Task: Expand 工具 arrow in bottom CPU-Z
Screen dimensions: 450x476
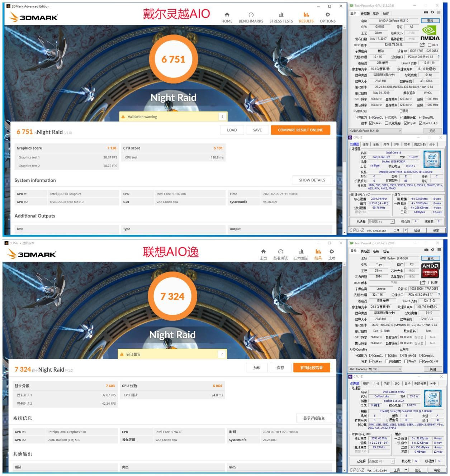Action: (x=406, y=470)
